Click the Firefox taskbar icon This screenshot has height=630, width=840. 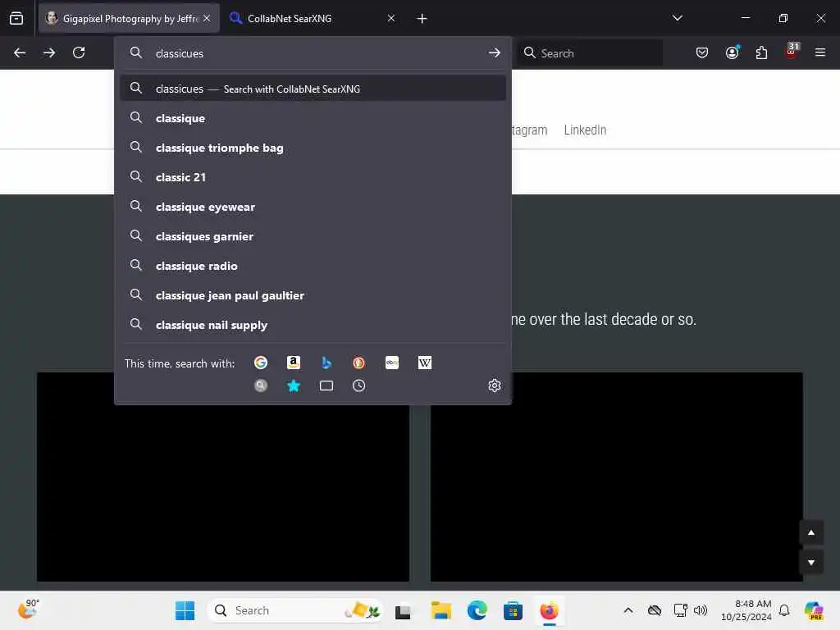pos(549,610)
